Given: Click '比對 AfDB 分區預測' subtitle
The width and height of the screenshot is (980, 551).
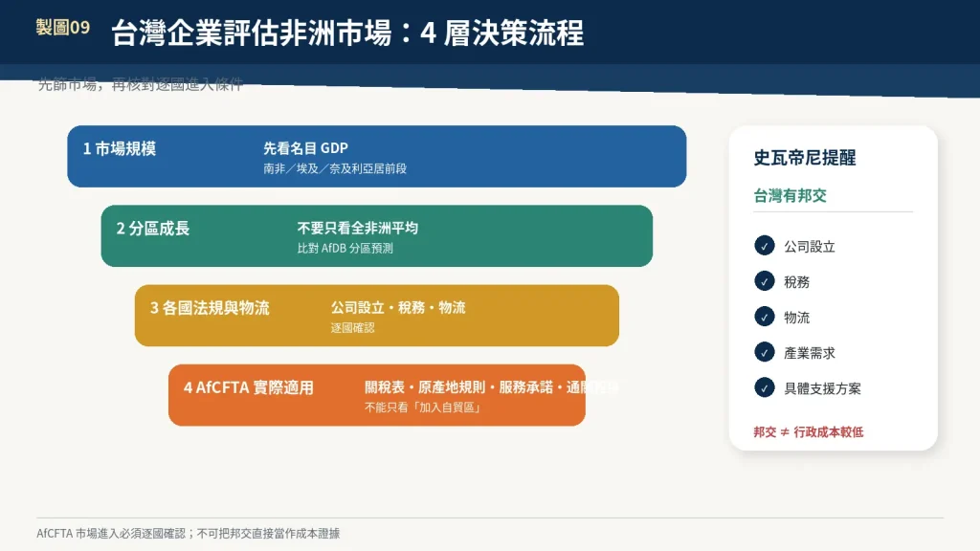Looking at the screenshot, I should coord(345,248).
